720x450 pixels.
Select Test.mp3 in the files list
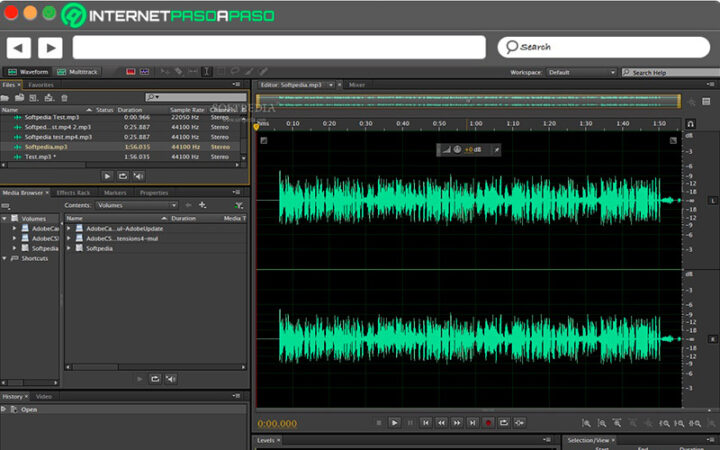[x=38, y=157]
